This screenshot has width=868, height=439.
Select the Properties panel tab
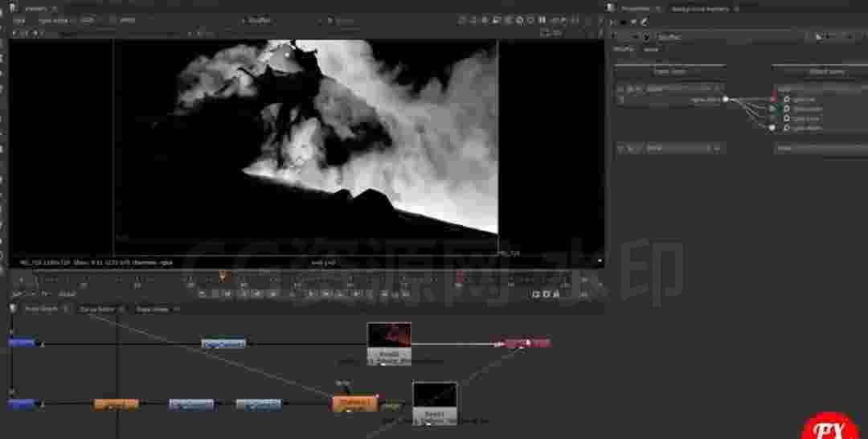(x=634, y=9)
